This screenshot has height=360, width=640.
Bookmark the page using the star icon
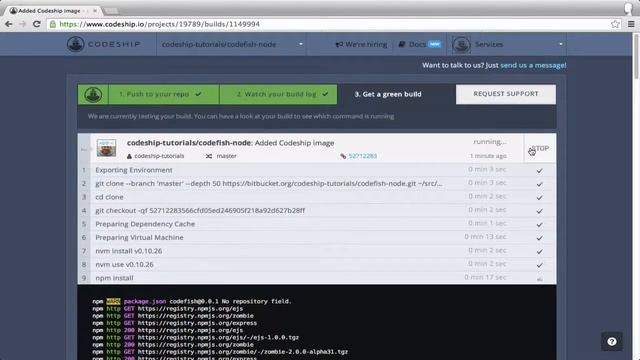[615, 24]
